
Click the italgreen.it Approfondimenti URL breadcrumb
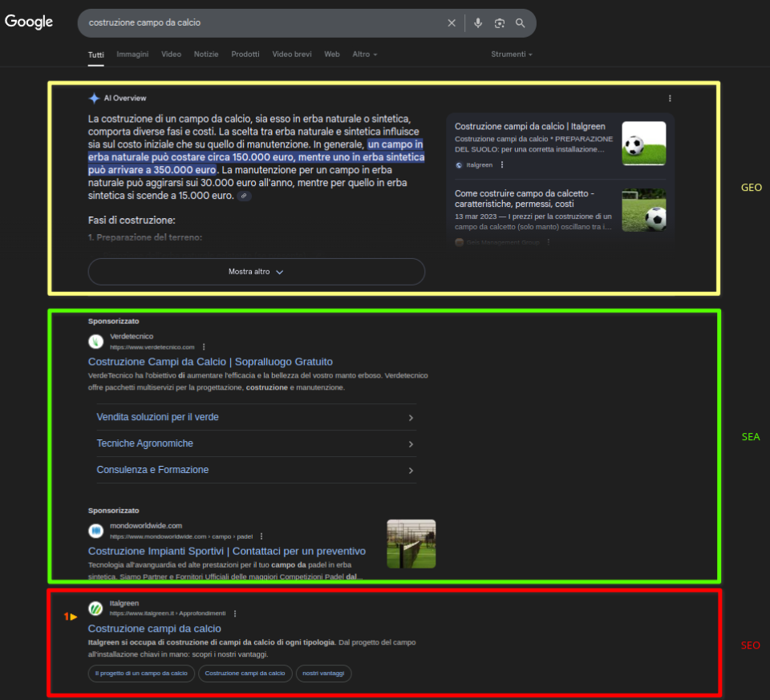pos(168,613)
